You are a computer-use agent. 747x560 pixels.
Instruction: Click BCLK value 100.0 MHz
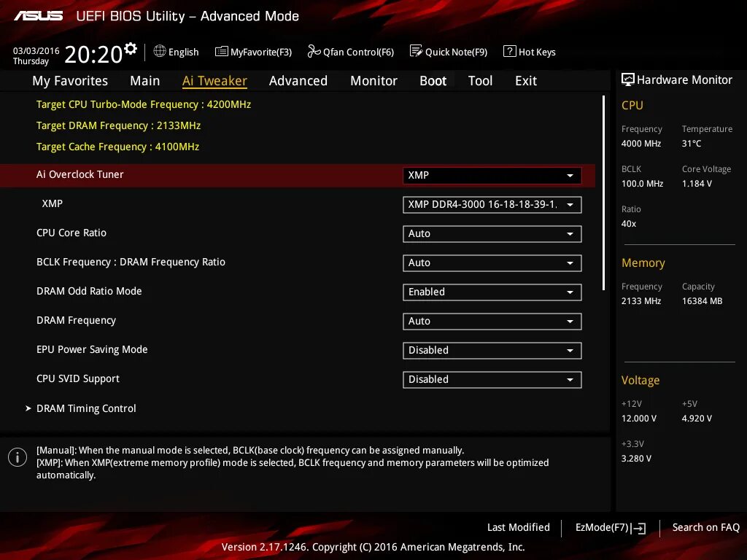coord(642,183)
